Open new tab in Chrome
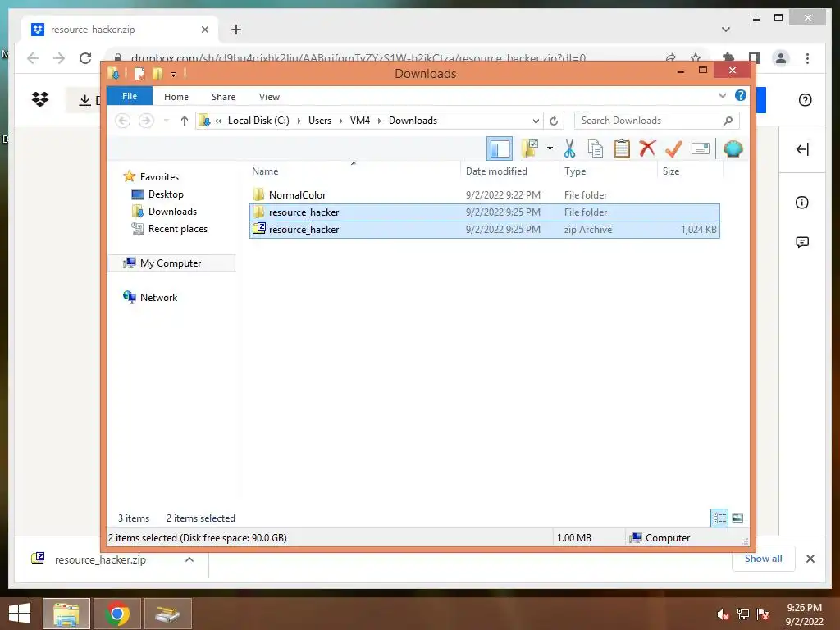840x630 pixels. pyautogui.click(x=236, y=30)
